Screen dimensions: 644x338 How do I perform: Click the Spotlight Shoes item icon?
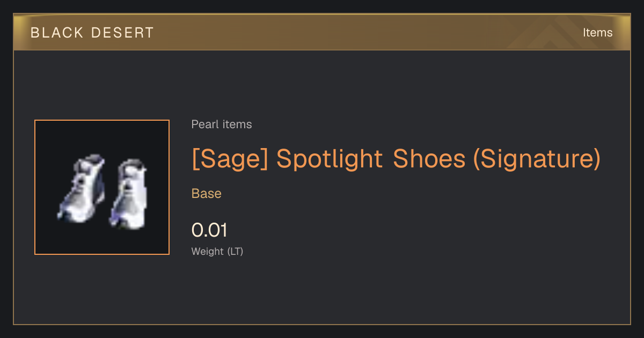[x=102, y=187]
